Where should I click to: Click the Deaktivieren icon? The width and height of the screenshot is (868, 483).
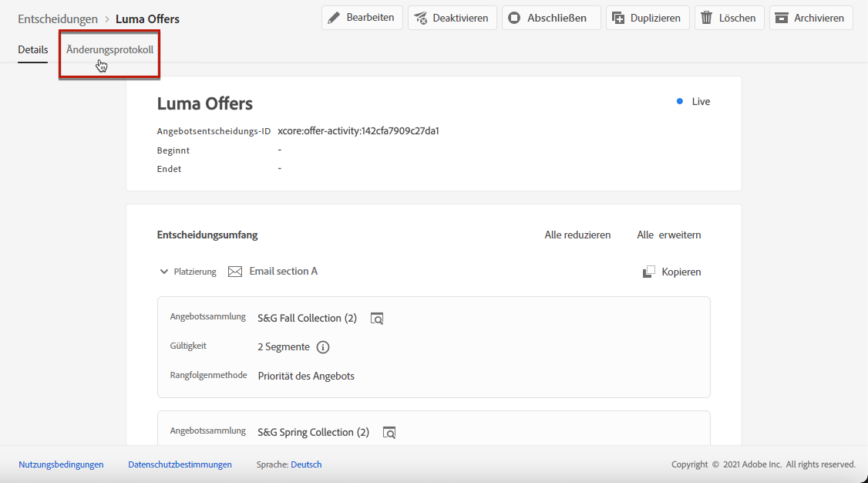click(x=421, y=18)
